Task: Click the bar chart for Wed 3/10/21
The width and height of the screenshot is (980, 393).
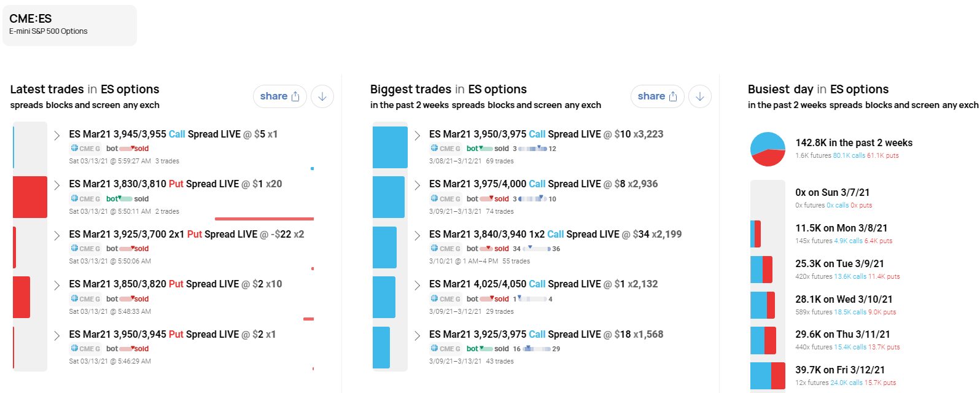Action: coord(763,305)
